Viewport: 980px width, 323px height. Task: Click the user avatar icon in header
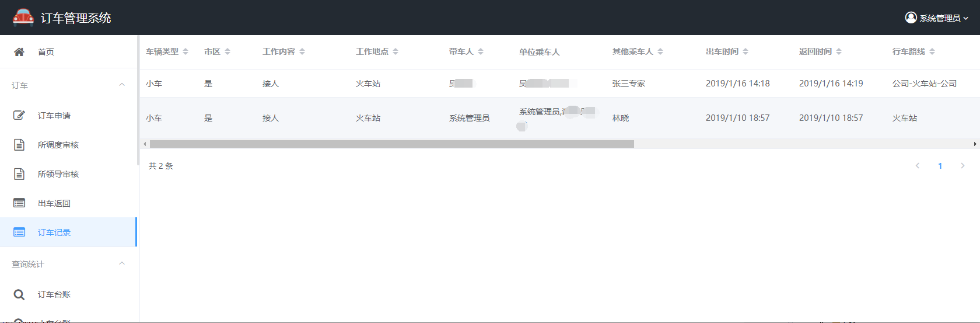click(x=911, y=18)
